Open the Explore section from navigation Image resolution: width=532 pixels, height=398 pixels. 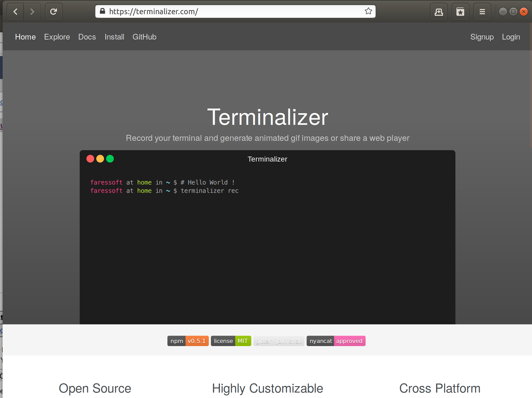coord(57,37)
